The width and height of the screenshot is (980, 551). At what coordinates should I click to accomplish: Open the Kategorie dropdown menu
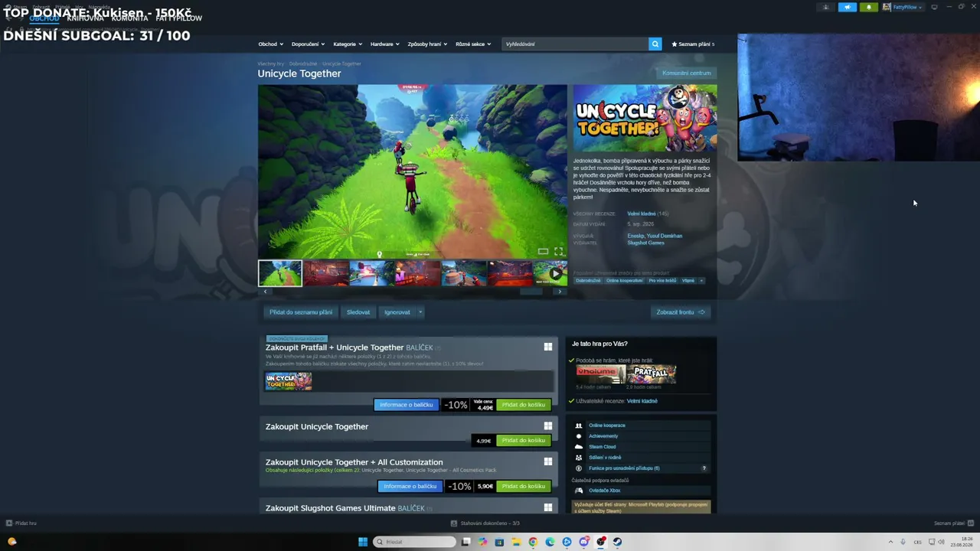tap(348, 44)
